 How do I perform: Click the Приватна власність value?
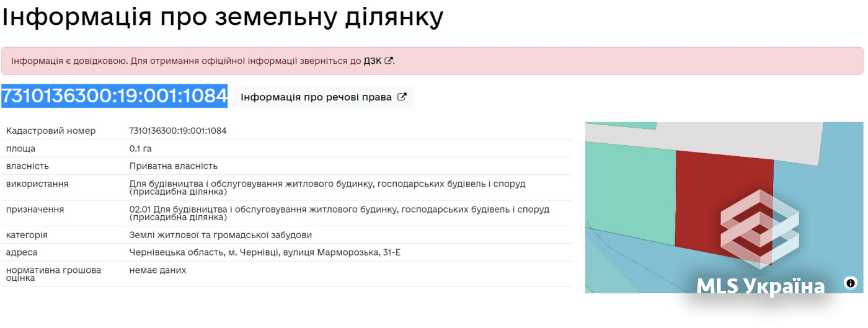click(x=174, y=166)
